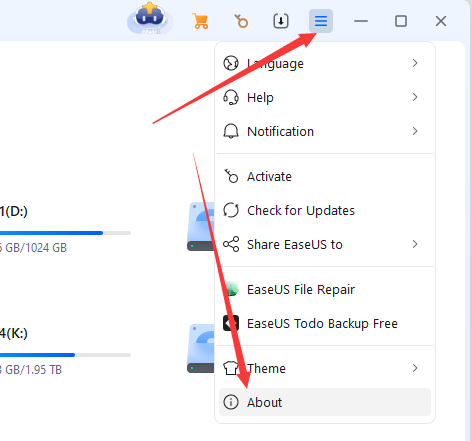Screen dimensions: 472x441
Task: Click the share icon beside Share EaseUS to
Action: (x=231, y=244)
